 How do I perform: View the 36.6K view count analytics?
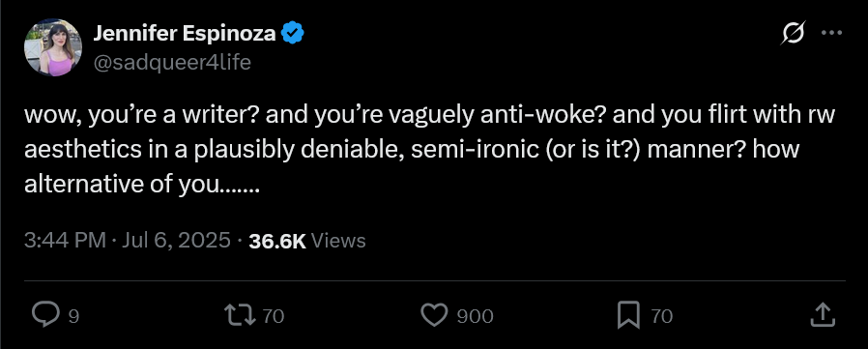tap(277, 241)
